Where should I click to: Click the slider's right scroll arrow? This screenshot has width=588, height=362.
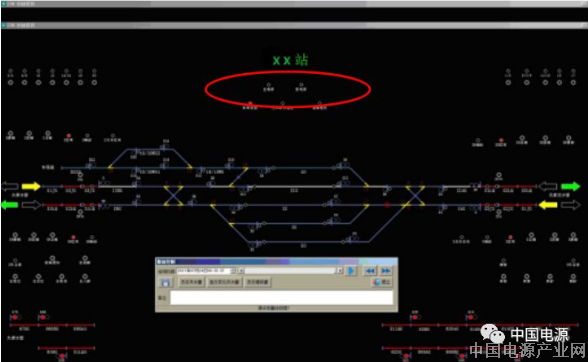339,270
